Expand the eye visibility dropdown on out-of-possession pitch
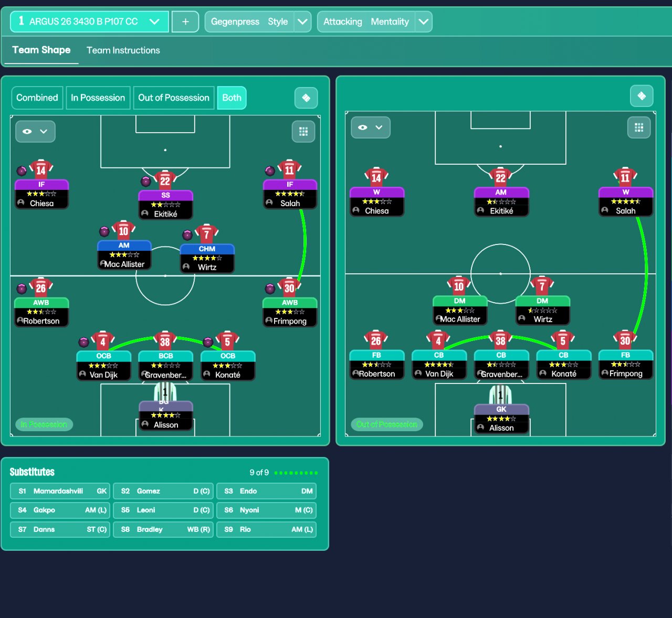 371,127
